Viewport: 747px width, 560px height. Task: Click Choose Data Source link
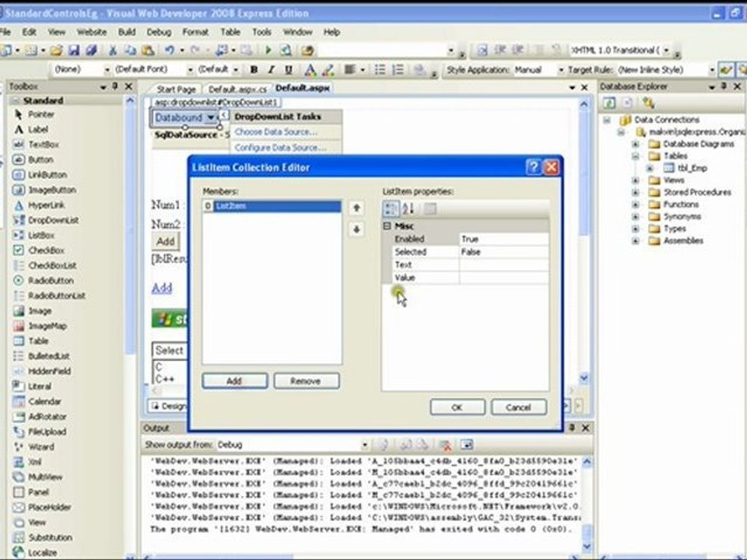click(275, 132)
